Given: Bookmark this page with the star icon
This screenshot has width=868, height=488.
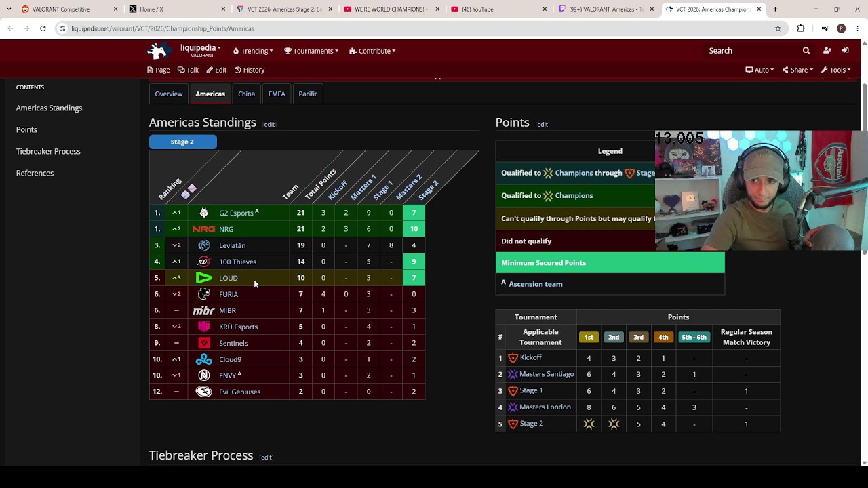Looking at the screenshot, I should click(778, 28).
